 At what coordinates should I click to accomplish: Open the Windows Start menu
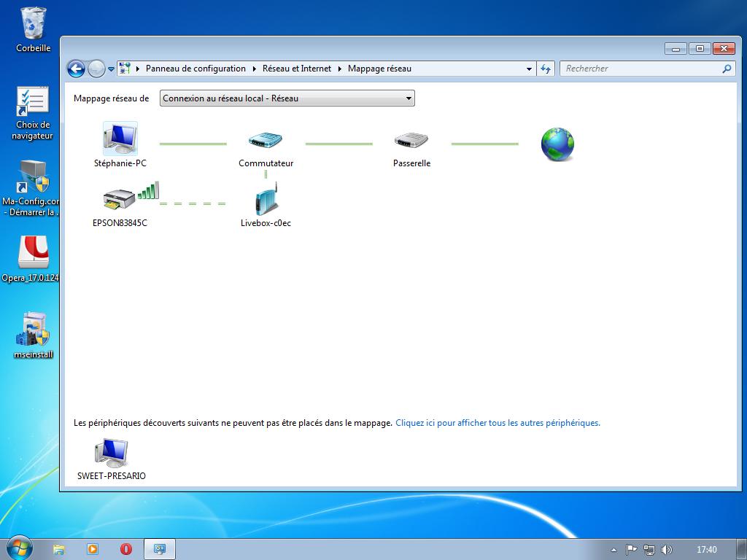pyautogui.click(x=19, y=548)
